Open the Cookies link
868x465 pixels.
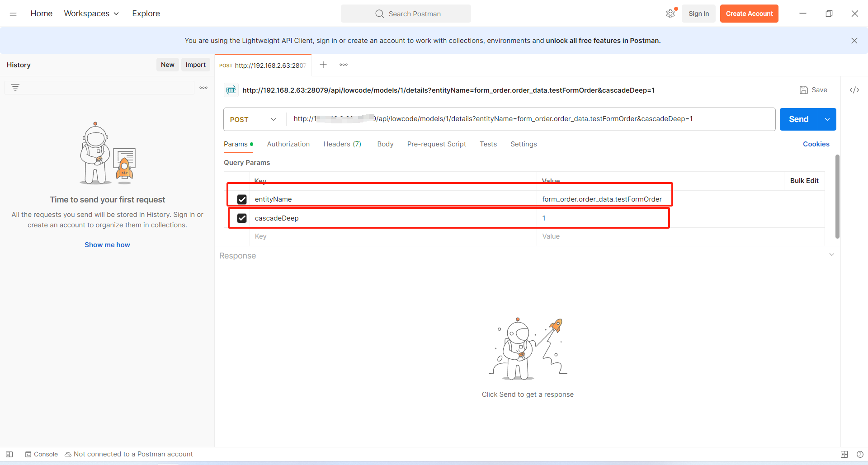click(816, 144)
